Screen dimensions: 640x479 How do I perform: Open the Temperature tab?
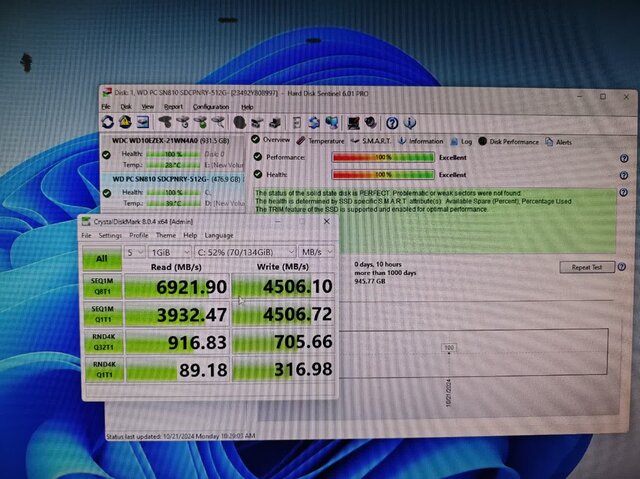pos(325,142)
